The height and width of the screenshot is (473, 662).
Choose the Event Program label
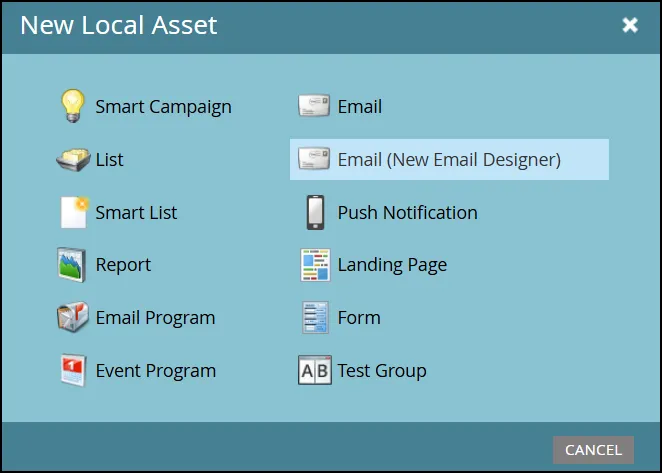(x=156, y=371)
